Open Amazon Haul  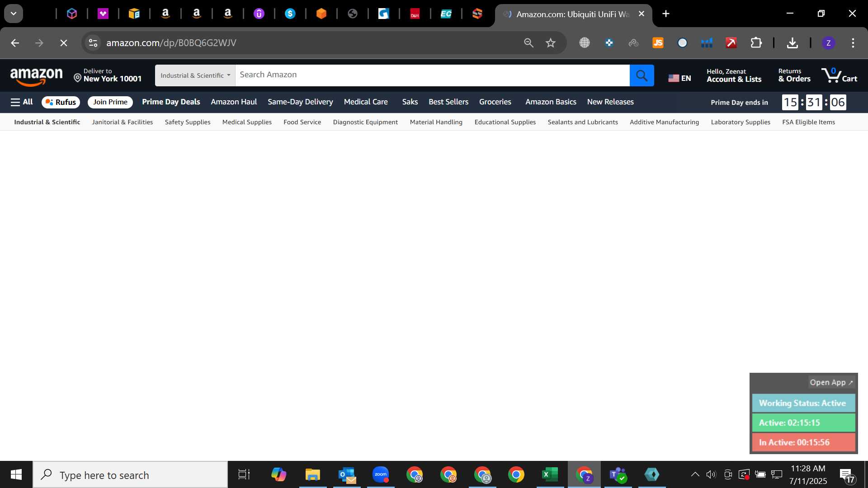pyautogui.click(x=234, y=102)
